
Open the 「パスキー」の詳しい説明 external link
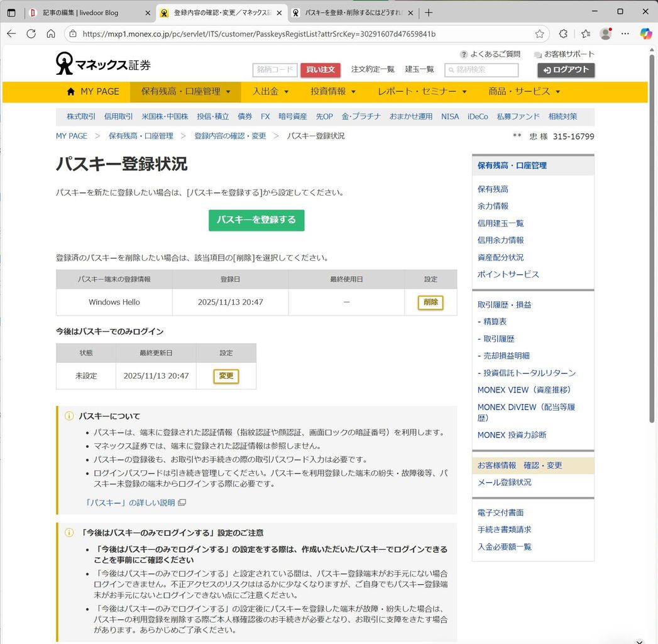(x=135, y=502)
